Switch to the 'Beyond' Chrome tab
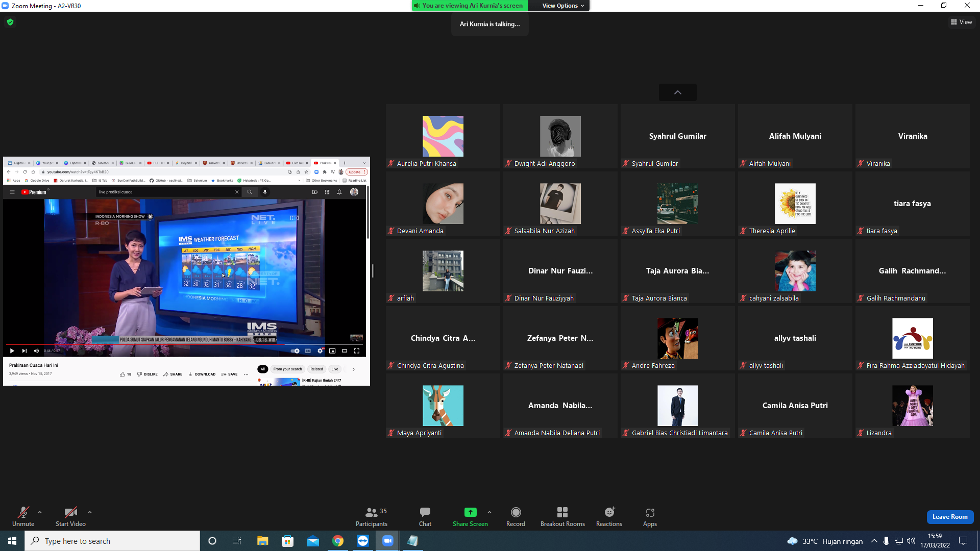The image size is (980, 551). (x=185, y=163)
